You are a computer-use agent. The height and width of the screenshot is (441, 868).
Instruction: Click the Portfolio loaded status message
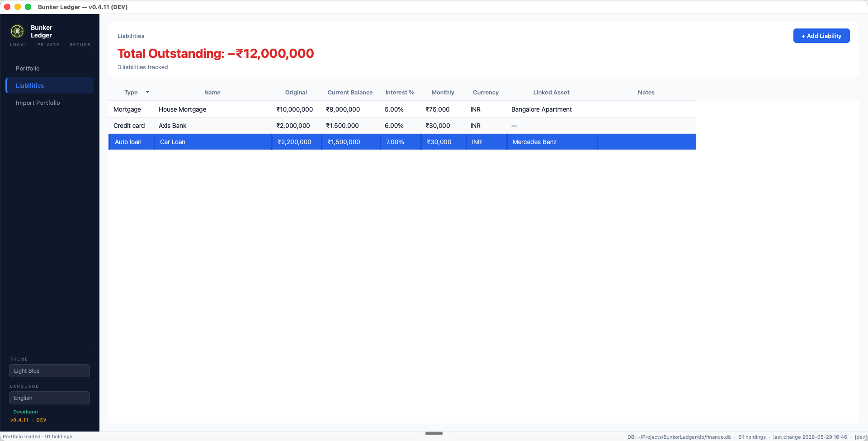38,436
